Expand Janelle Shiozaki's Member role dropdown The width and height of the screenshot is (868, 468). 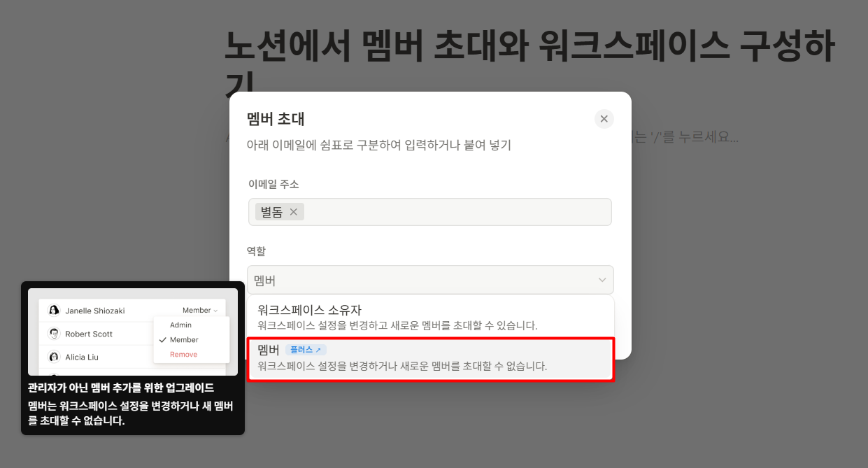pyautogui.click(x=198, y=309)
